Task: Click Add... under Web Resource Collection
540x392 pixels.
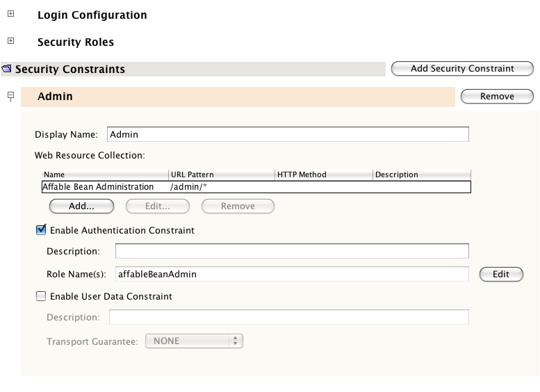Action: (x=81, y=206)
